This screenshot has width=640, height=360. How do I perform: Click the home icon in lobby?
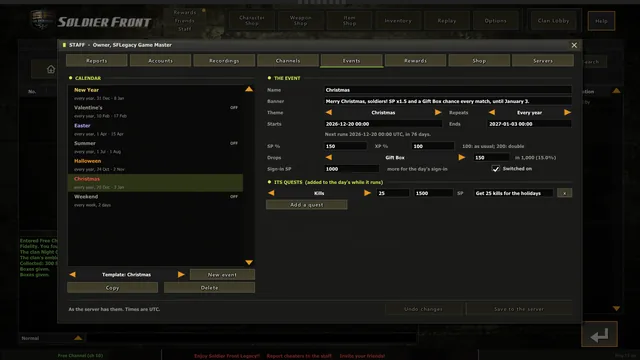51,69
